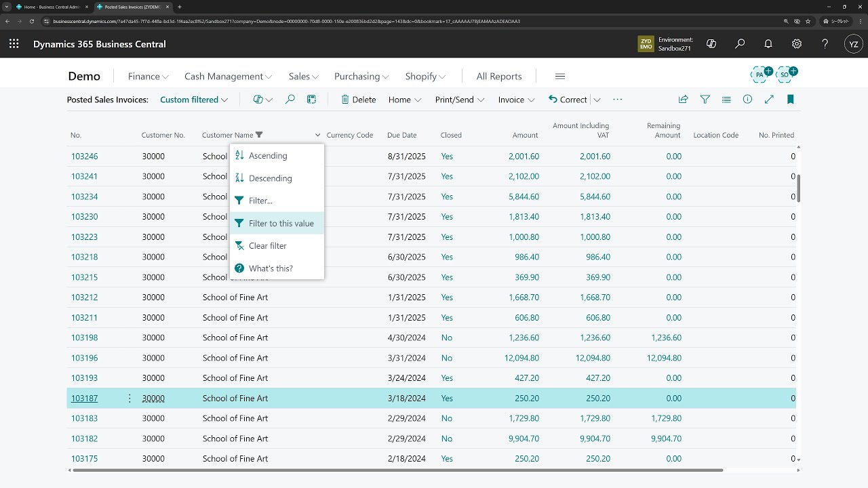This screenshot has width=868, height=488.
Task: Open the page details info icon
Action: (747, 99)
